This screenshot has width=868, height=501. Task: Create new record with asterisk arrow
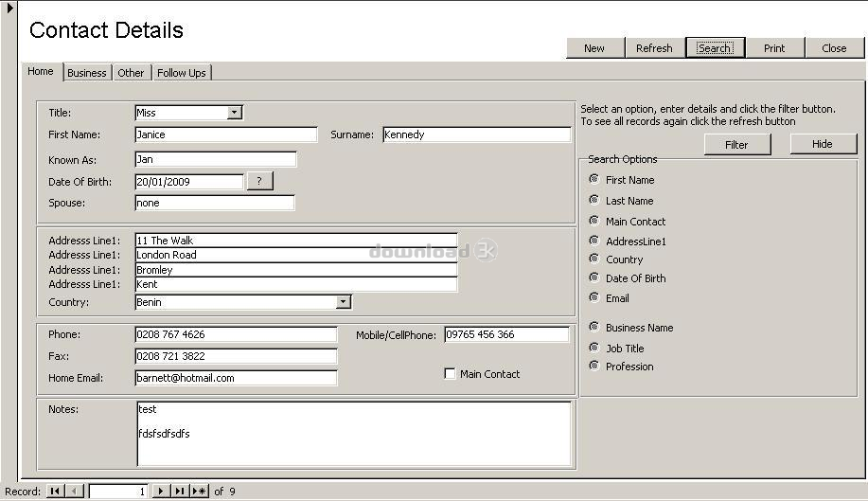(199, 491)
